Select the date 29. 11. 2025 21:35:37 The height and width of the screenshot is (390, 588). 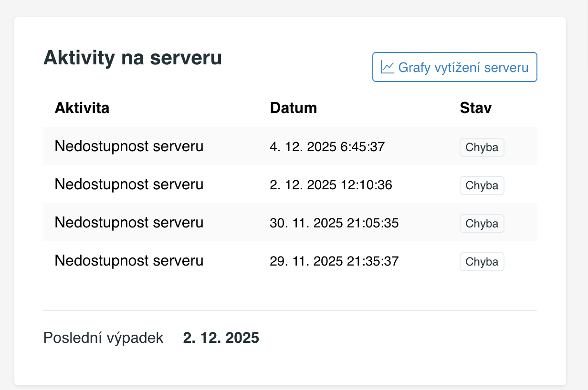[334, 261]
